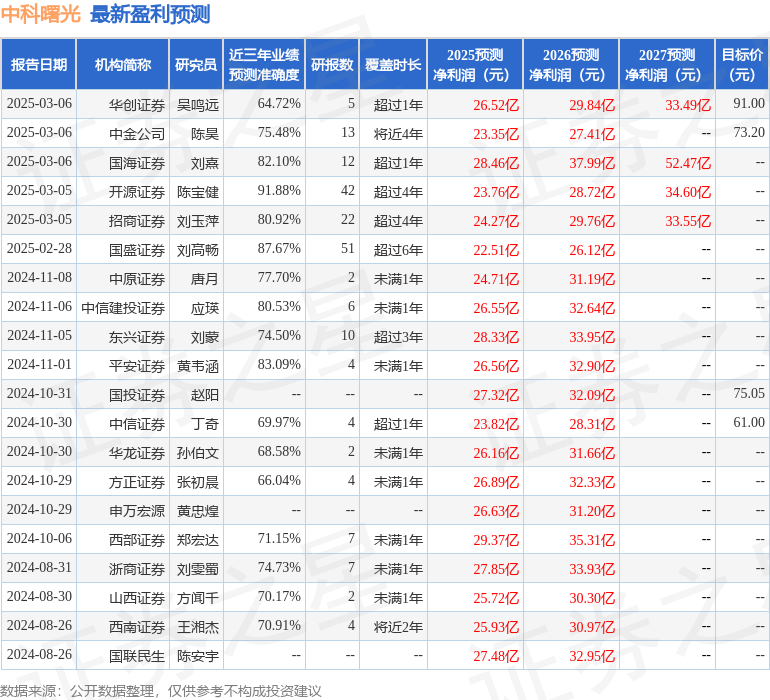The width and height of the screenshot is (770, 700).
Task: Click target price 75.05
Action: coord(749,393)
